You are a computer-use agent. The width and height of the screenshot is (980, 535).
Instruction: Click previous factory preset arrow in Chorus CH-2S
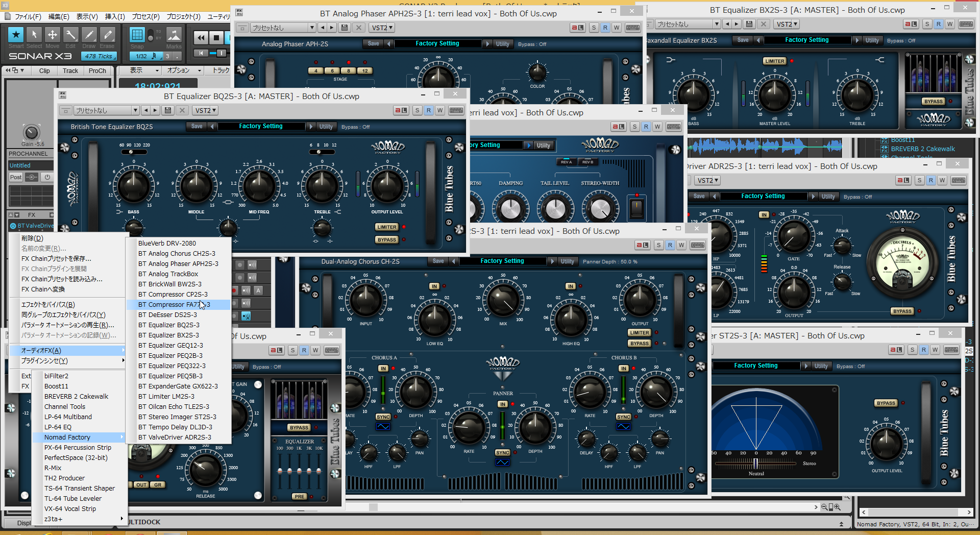coord(454,261)
